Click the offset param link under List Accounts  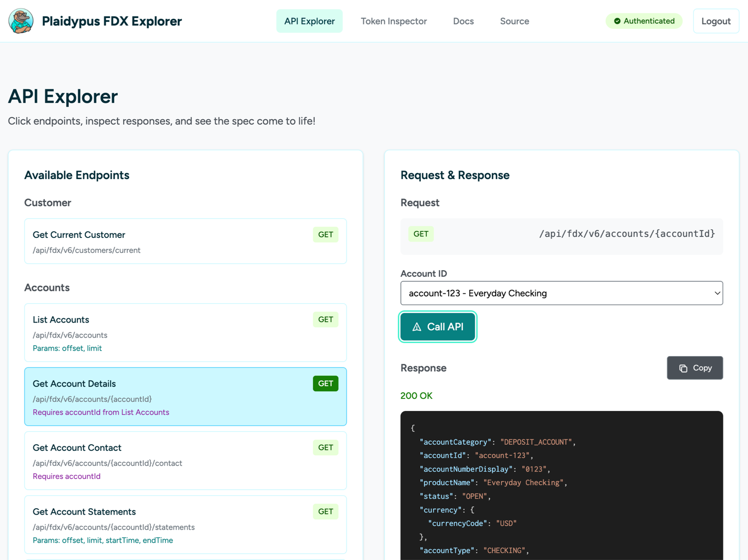[x=73, y=348]
